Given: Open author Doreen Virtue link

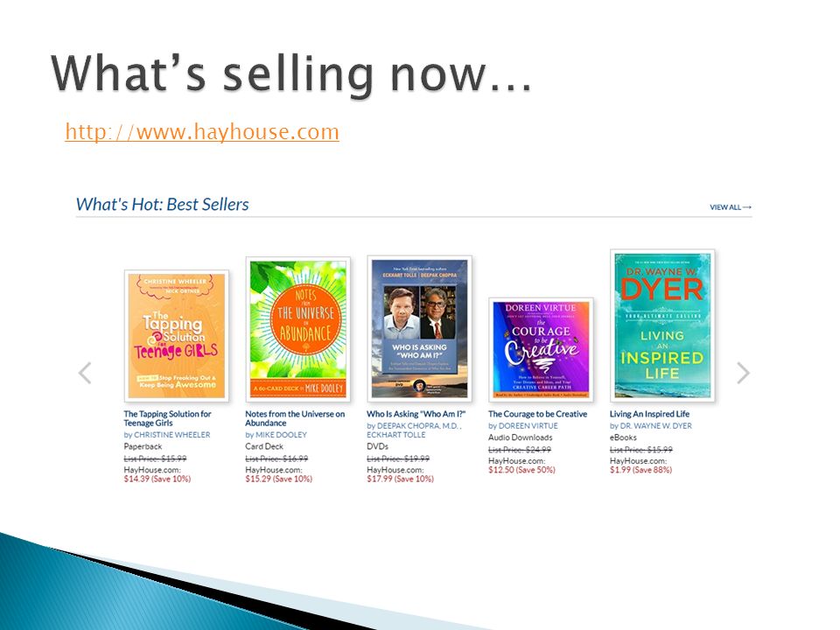Looking at the screenshot, I should pyautogui.click(x=528, y=426).
